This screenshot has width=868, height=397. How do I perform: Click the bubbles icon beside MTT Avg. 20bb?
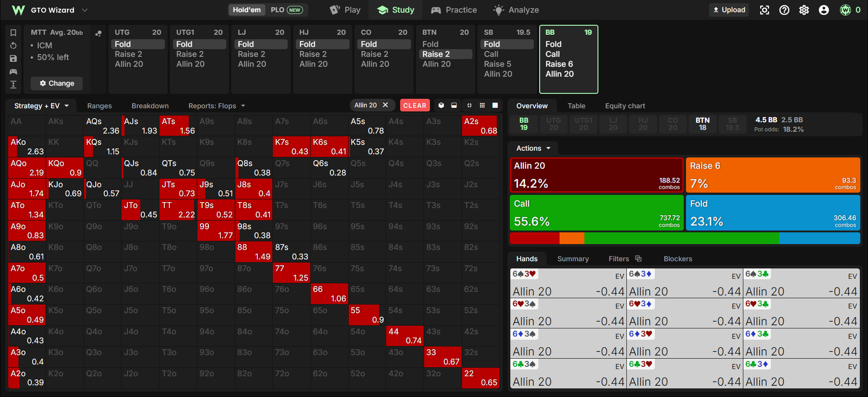(98, 33)
